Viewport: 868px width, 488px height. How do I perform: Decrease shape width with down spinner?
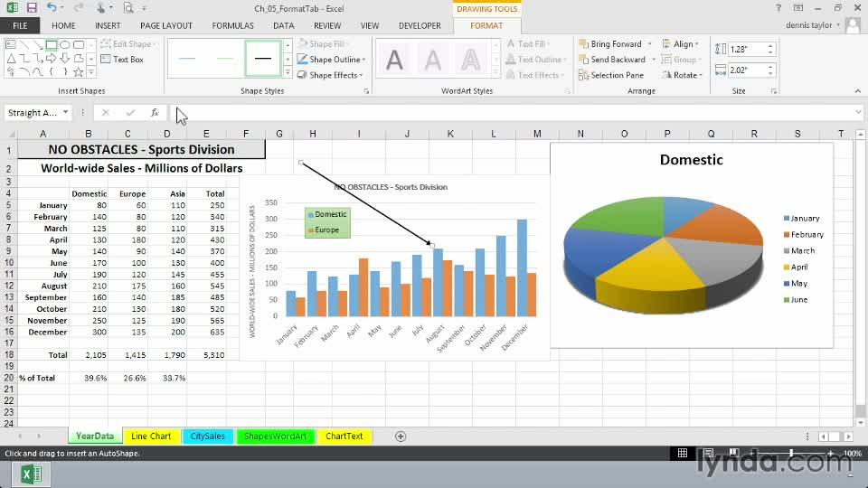pos(770,73)
